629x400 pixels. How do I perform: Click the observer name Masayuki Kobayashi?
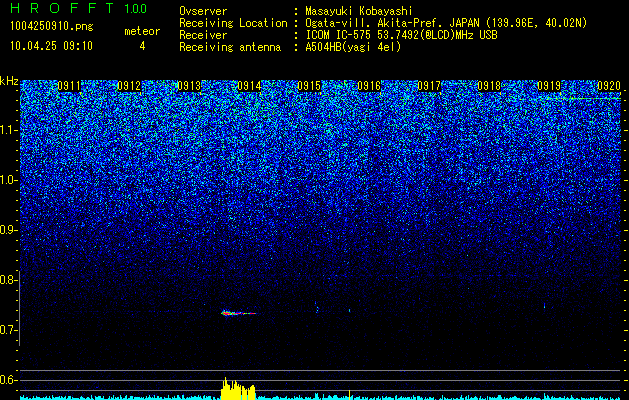[x=358, y=11]
